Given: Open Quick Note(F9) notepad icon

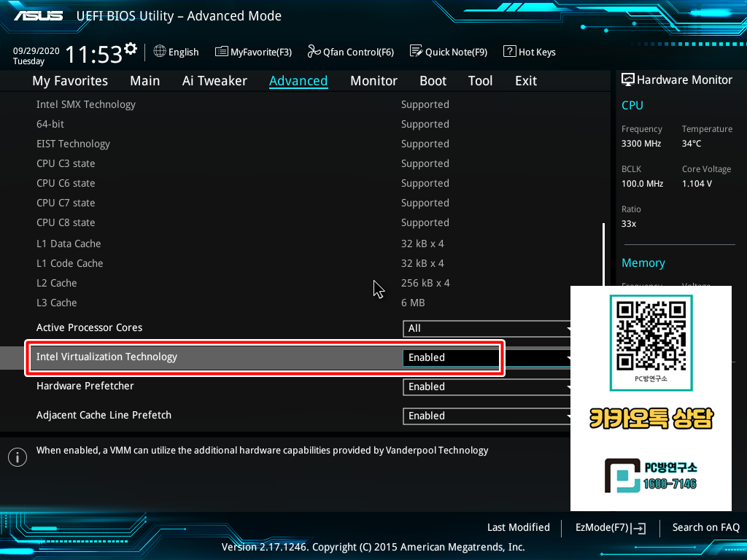Looking at the screenshot, I should coord(416,51).
